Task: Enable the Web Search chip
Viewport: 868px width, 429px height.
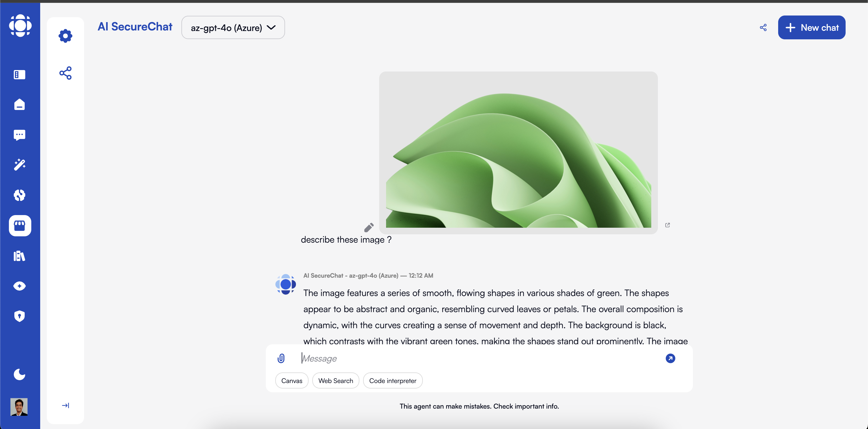Action: (x=335, y=380)
